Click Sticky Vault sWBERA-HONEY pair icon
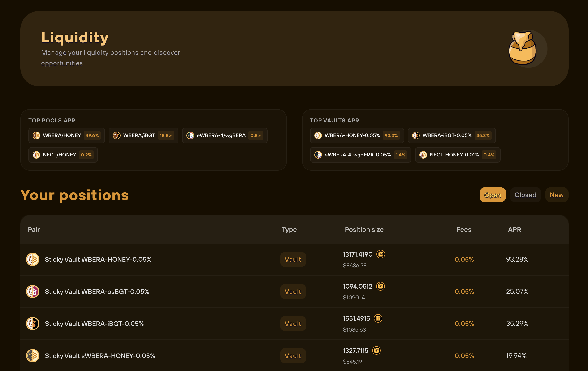This screenshot has width=588, height=371. point(33,356)
